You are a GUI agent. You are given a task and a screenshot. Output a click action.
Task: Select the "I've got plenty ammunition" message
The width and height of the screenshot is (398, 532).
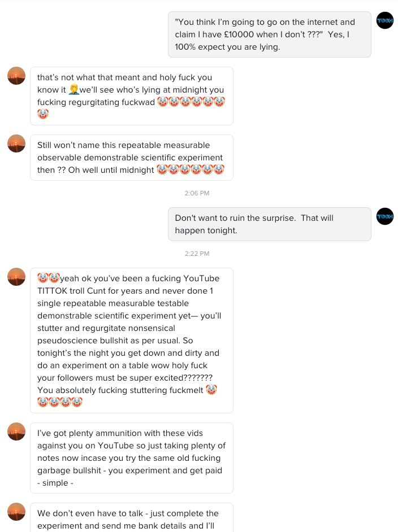(131, 457)
